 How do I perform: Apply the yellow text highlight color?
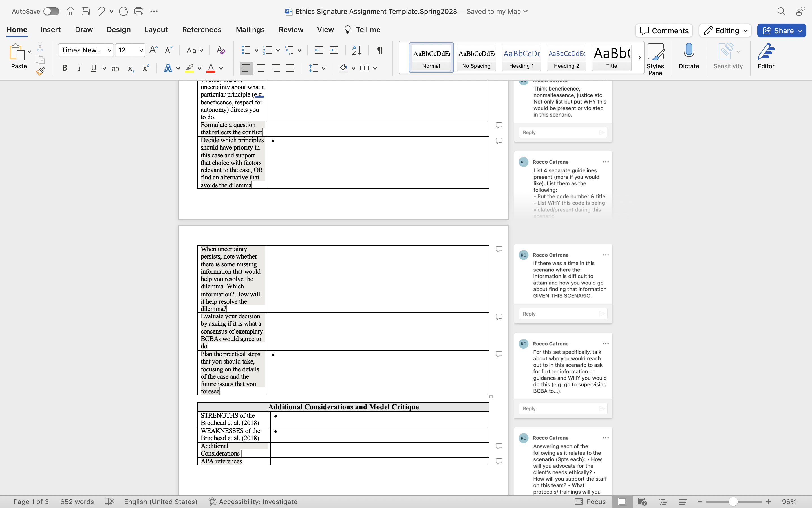click(x=189, y=68)
